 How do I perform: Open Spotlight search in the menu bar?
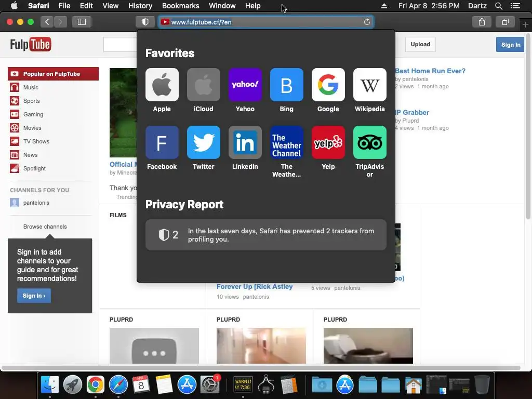coord(498,6)
